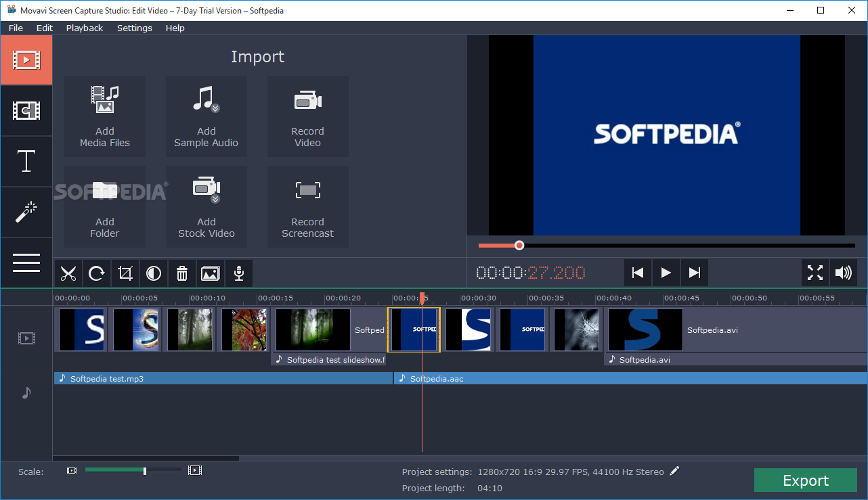Click the timeline horizontal scrollbar

click(x=146, y=458)
